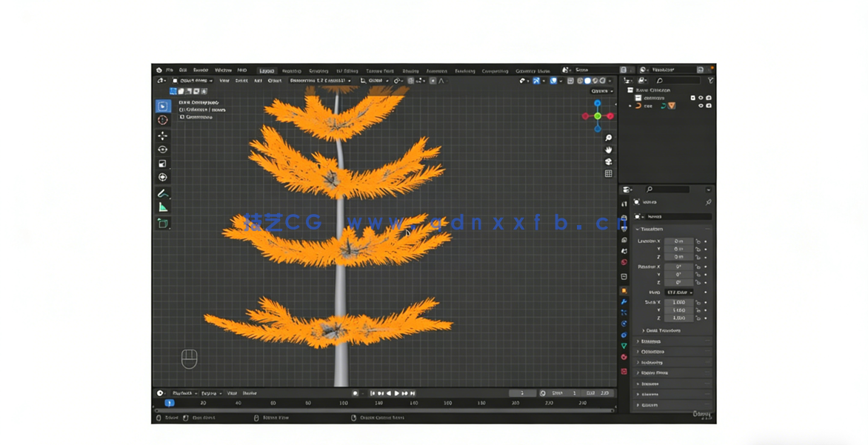868x445 pixels.
Task: Open the Modifiers wrench properties tab
Action: (624, 302)
